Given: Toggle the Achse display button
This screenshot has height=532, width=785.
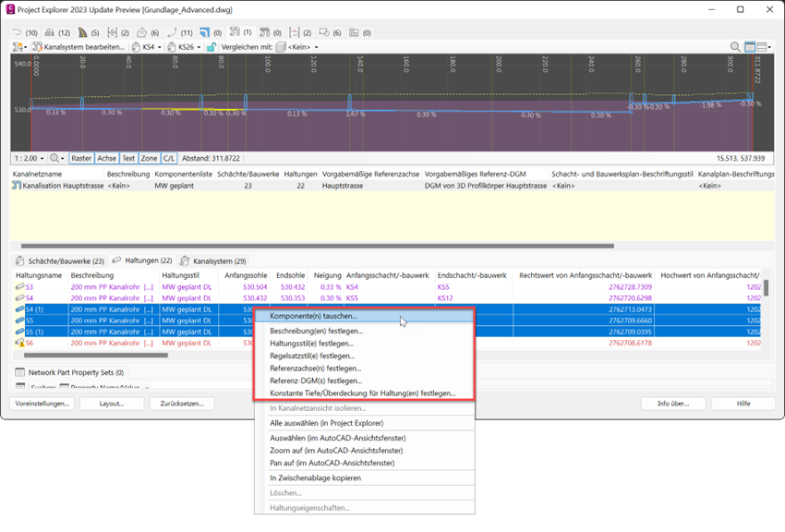Looking at the screenshot, I should click(107, 158).
